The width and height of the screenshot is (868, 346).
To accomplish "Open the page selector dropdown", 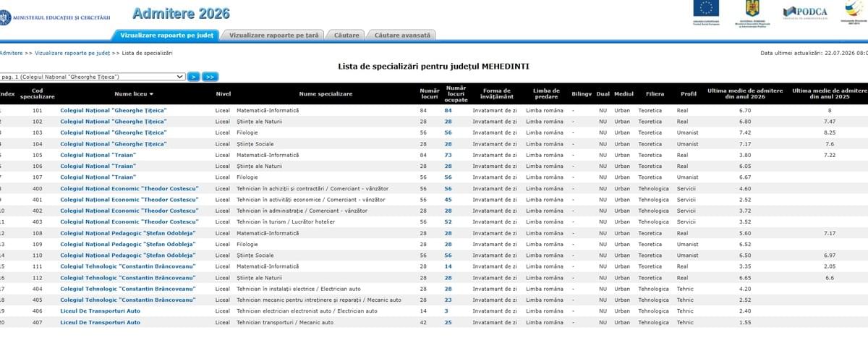I will coord(93,76).
